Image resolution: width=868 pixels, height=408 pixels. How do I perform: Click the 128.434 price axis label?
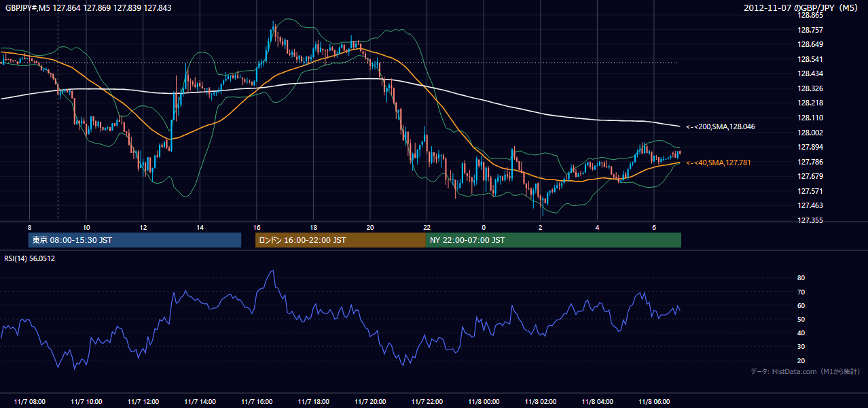click(x=809, y=73)
